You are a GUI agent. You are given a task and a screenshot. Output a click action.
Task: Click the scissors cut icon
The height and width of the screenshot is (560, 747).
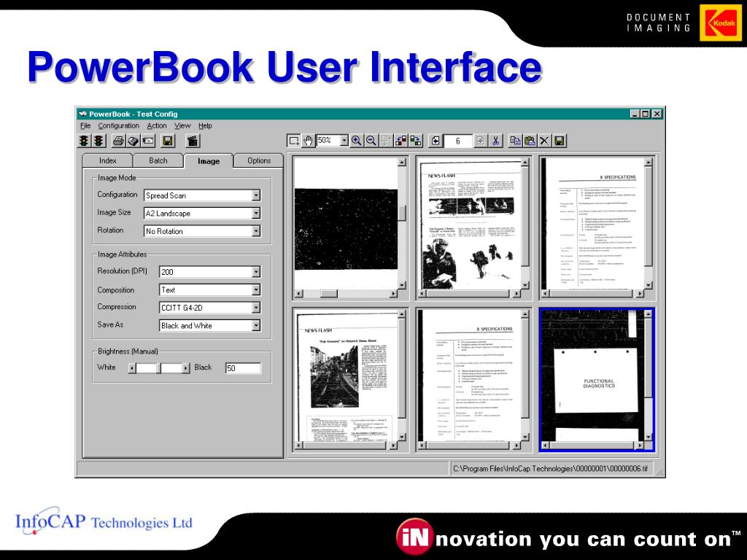(x=495, y=141)
